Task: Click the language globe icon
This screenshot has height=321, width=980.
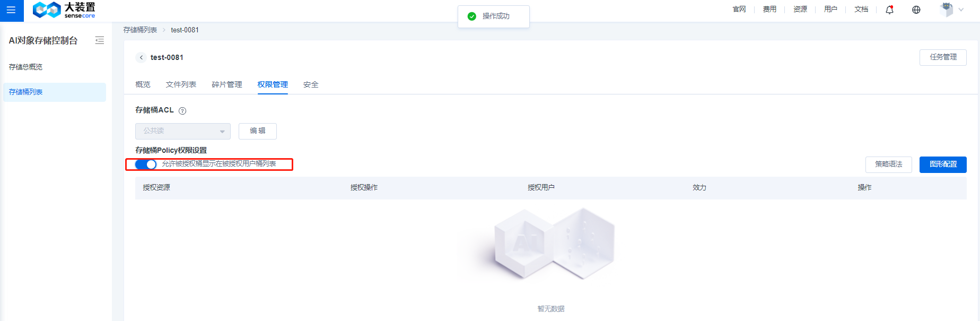Action: click(x=916, y=10)
